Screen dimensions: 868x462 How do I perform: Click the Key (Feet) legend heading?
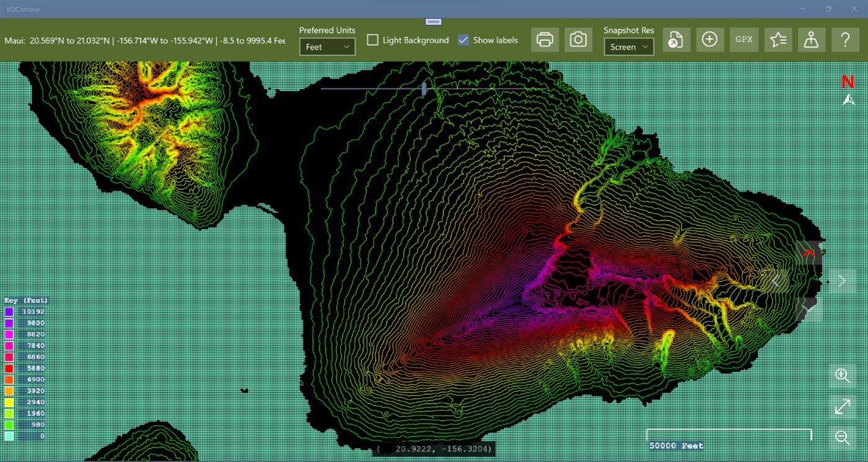pos(26,301)
